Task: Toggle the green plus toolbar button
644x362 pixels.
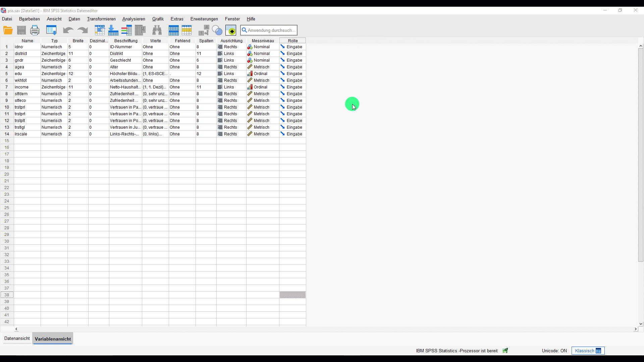Action: pyautogui.click(x=231, y=31)
